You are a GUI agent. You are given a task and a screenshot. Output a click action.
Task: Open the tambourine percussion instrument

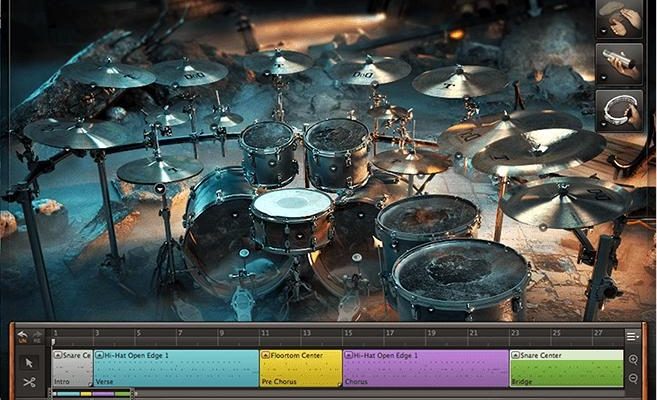point(619,109)
